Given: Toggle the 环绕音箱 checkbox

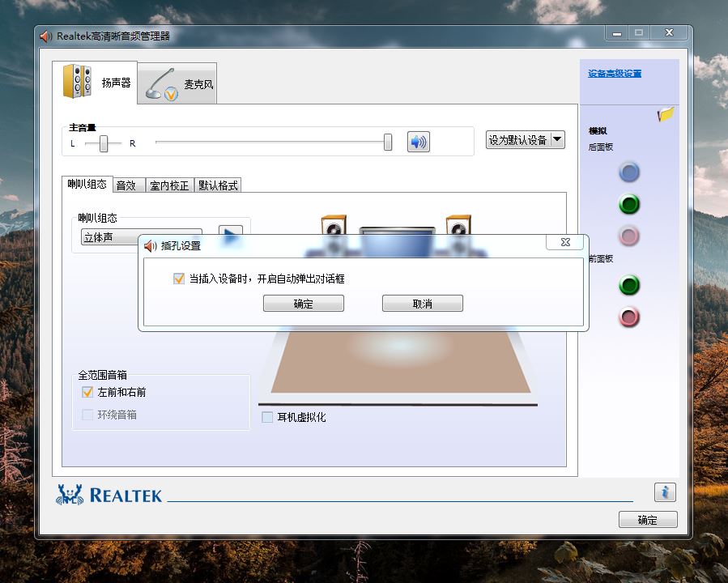Looking at the screenshot, I should pos(87,415).
